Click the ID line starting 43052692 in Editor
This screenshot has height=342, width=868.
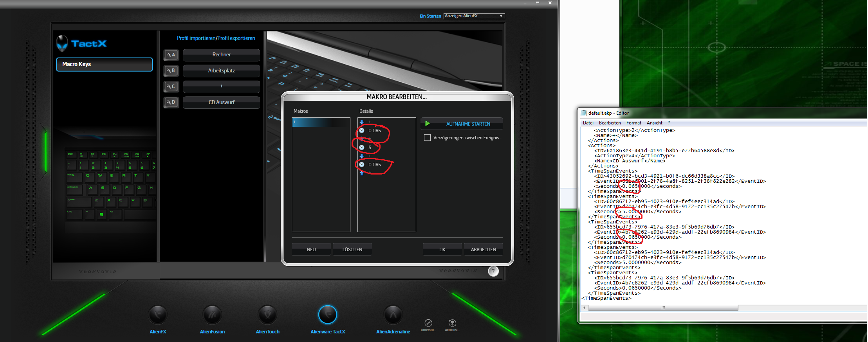(x=664, y=176)
